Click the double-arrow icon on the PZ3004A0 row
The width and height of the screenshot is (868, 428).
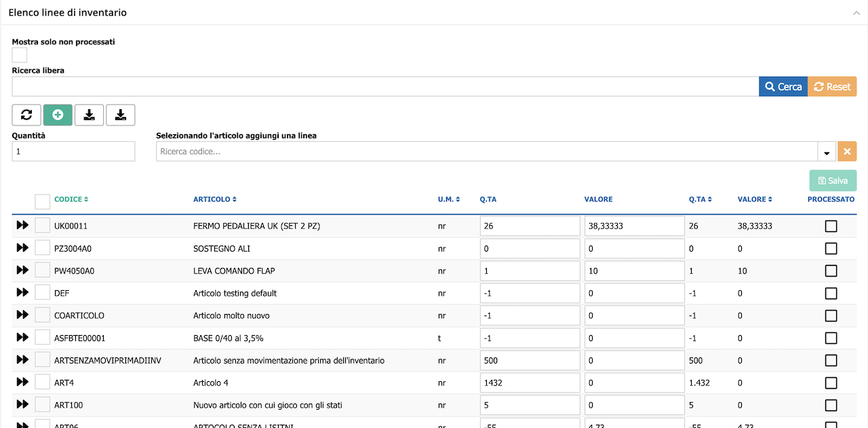click(x=22, y=248)
